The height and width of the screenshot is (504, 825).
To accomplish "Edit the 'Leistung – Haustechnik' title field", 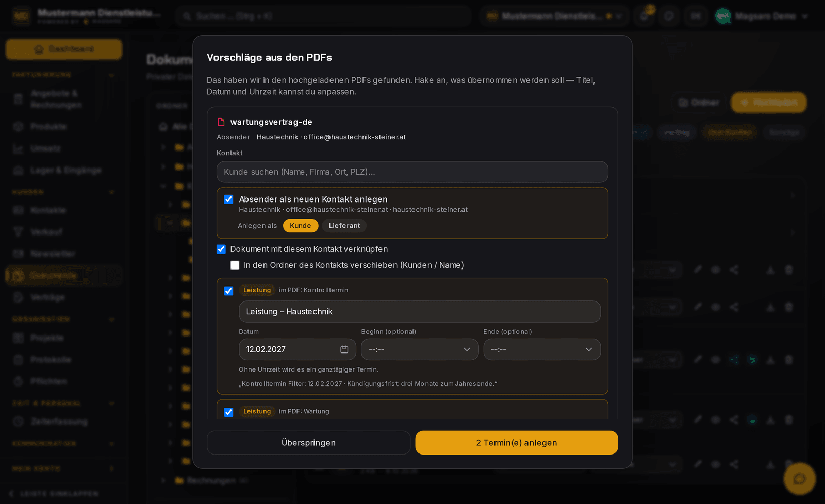I will click(420, 312).
